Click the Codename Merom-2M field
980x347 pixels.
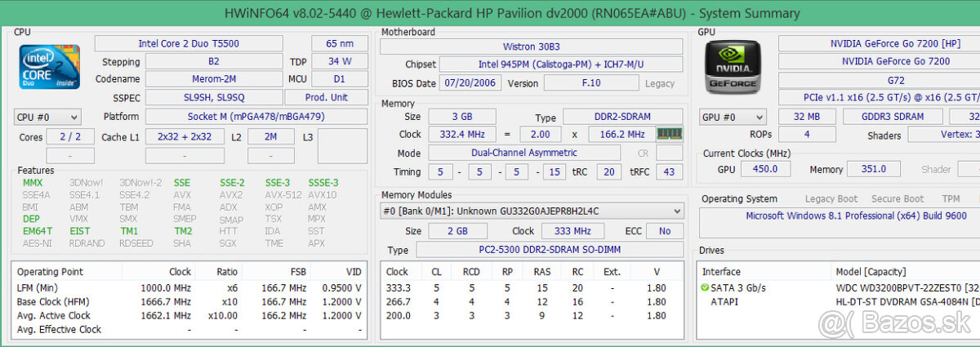(x=214, y=79)
